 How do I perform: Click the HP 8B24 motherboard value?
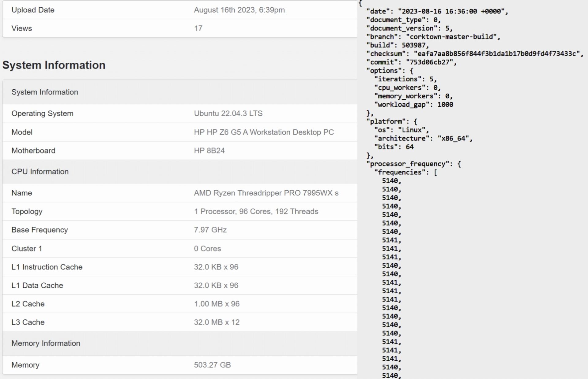tap(209, 150)
